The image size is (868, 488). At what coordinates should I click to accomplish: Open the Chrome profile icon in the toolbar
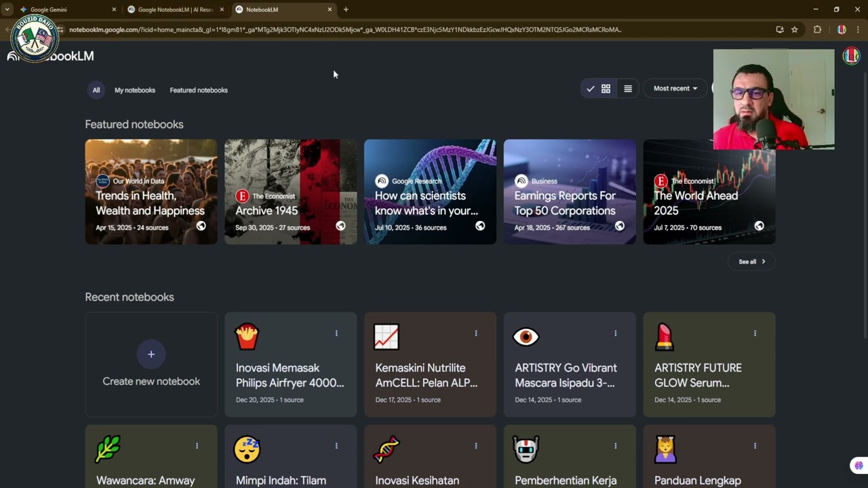tap(842, 30)
